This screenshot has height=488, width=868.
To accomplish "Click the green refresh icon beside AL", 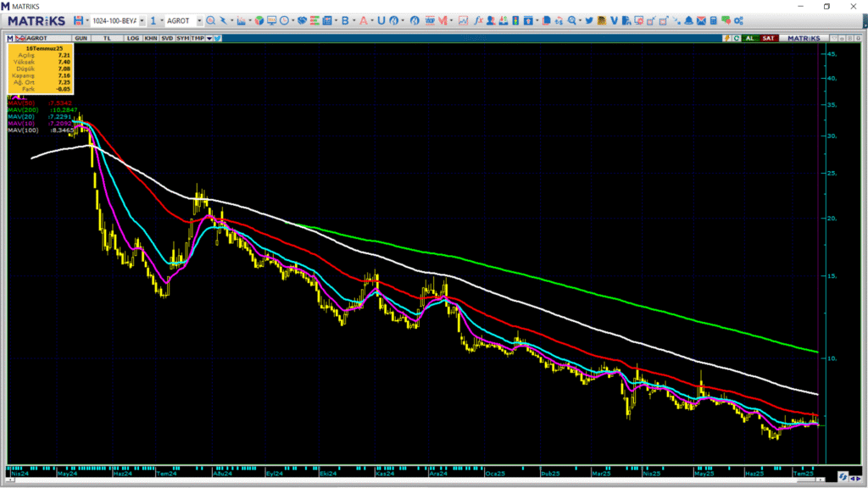I will 737,38.
